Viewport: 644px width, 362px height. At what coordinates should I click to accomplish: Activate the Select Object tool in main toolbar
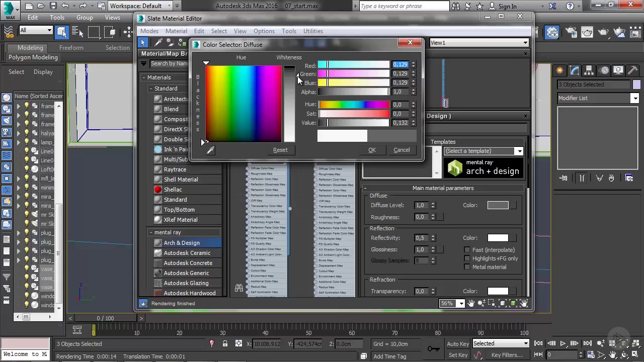pos(61,32)
